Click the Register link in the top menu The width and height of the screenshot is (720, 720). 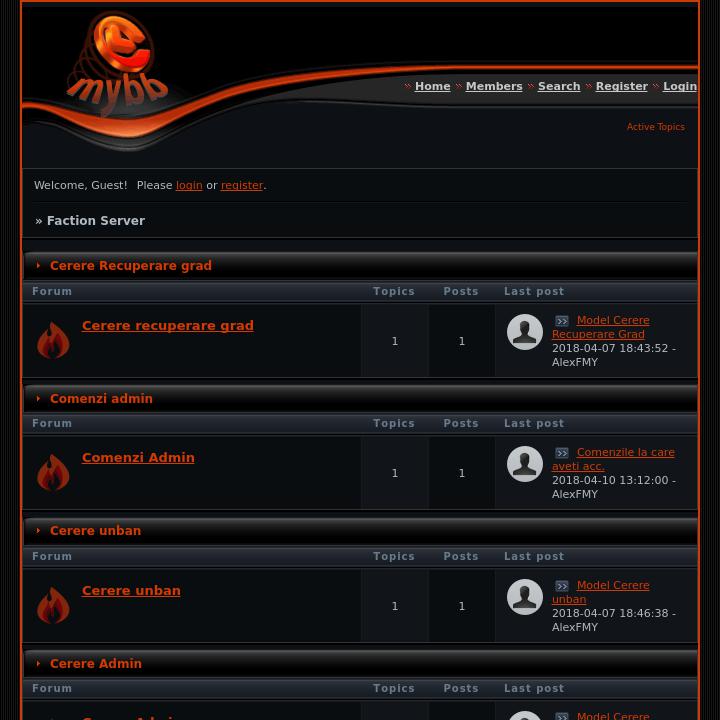tap(622, 86)
